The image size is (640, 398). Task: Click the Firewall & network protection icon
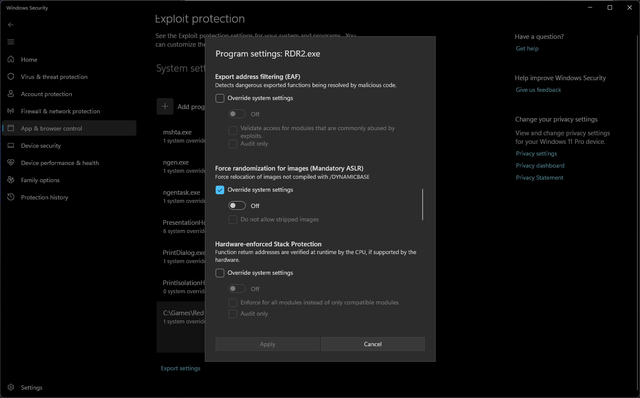(x=11, y=111)
